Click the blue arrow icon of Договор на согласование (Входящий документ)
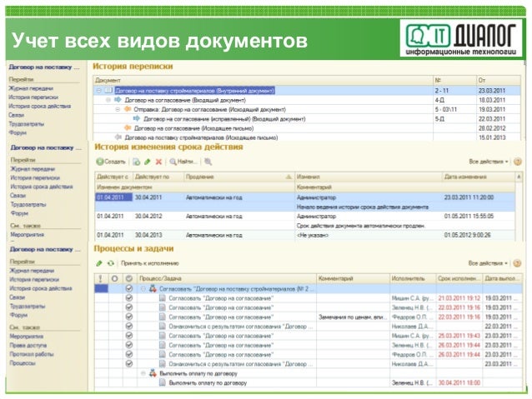 pos(118,100)
